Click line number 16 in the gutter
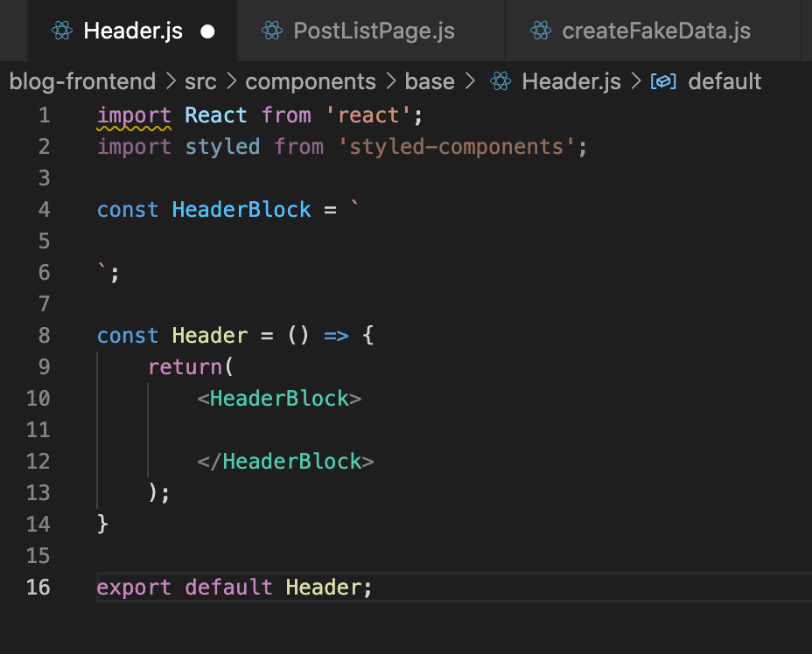Image resolution: width=812 pixels, height=654 pixels. tap(38, 588)
